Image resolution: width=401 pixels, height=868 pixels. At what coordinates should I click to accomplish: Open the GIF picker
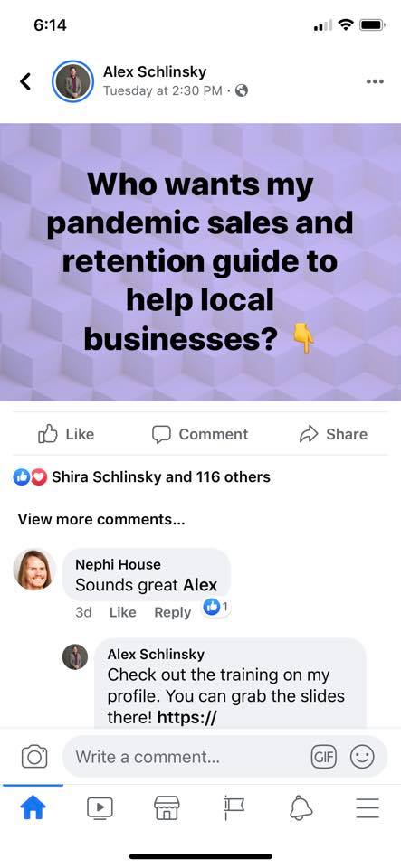coord(324,756)
